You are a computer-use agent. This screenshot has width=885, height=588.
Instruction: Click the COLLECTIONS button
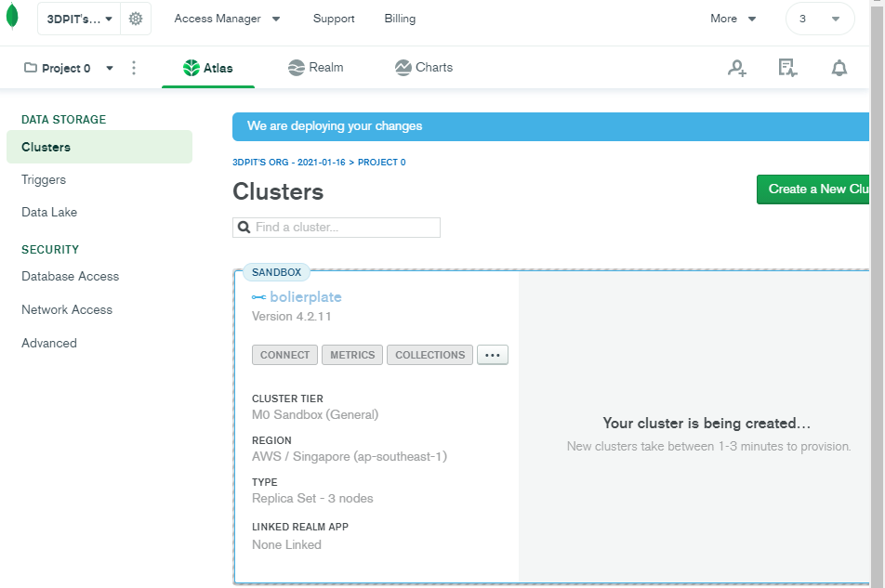(429, 355)
